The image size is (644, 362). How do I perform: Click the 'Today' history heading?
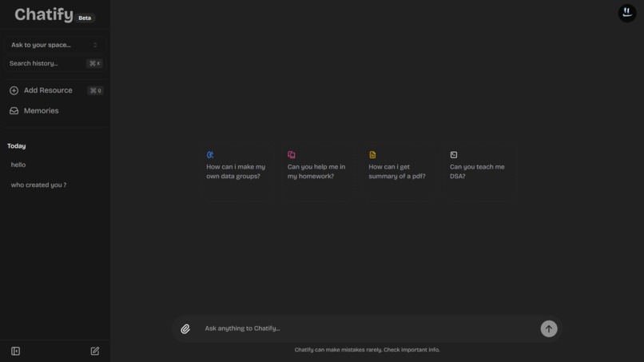17,146
